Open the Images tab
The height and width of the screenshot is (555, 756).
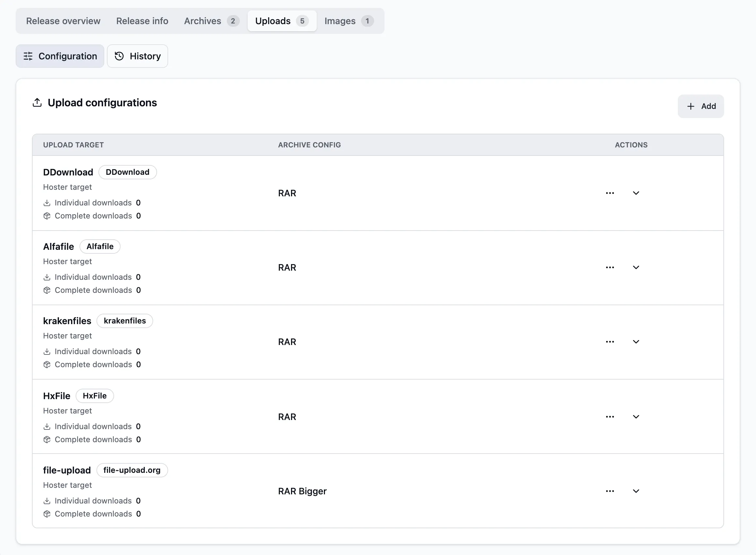(348, 21)
